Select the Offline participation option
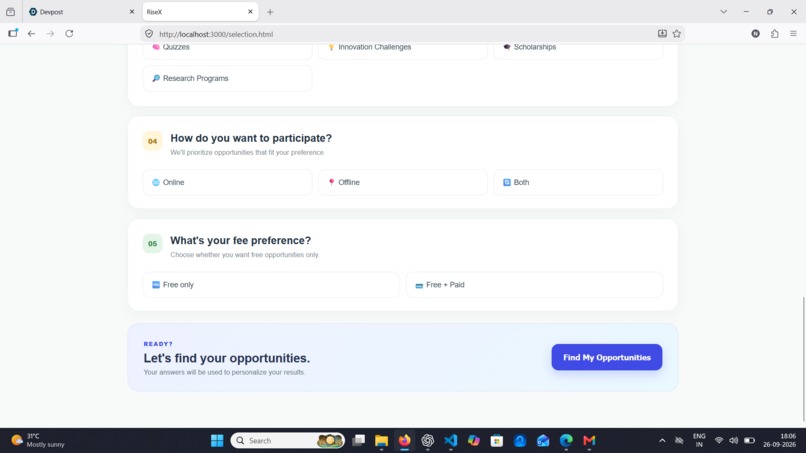Viewport: 806px width, 453px height. pyautogui.click(x=402, y=183)
